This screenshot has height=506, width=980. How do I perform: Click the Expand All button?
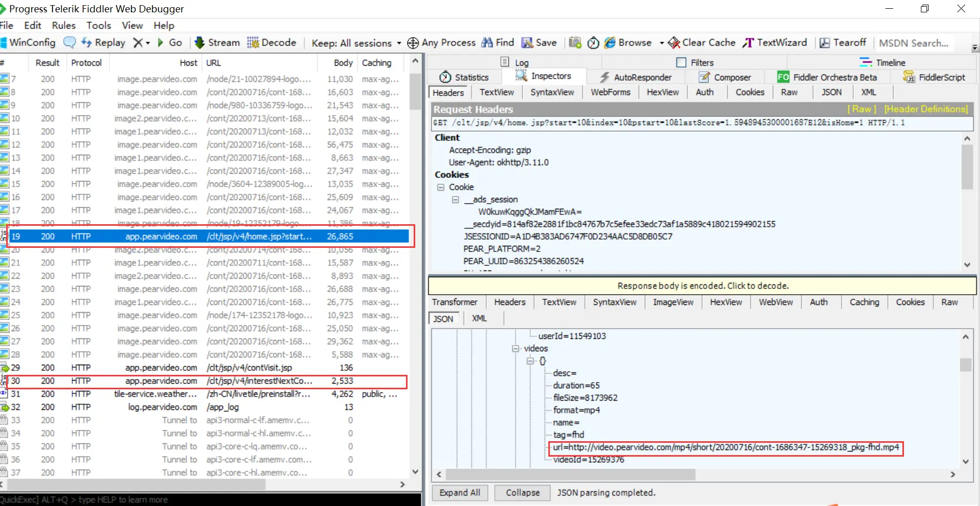click(x=460, y=493)
